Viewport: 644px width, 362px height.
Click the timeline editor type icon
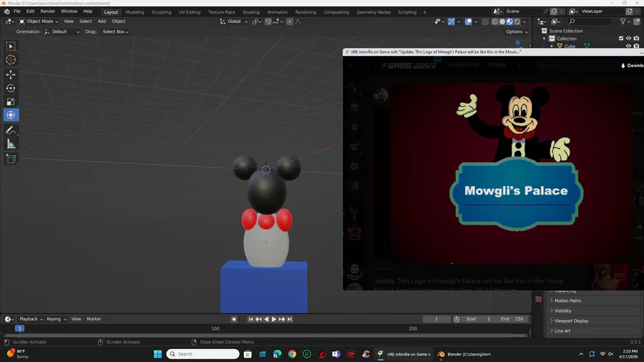(x=9, y=319)
